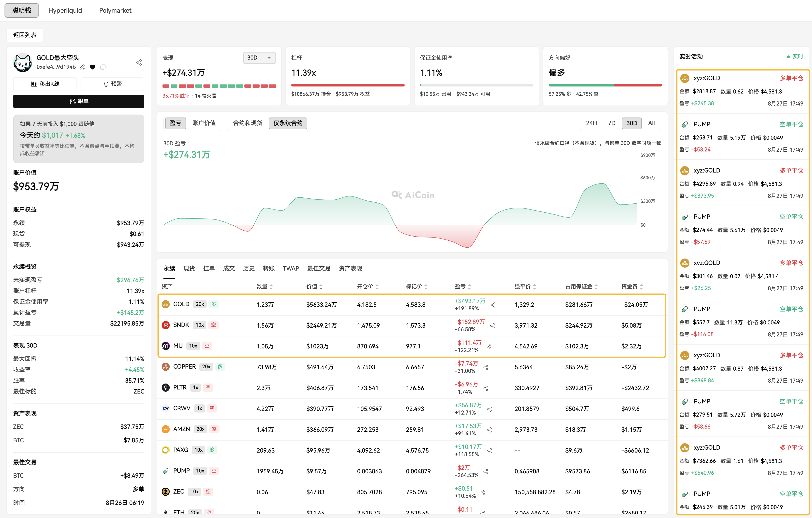
Task: Click the COPPER asset icon
Action: [166, 367]
